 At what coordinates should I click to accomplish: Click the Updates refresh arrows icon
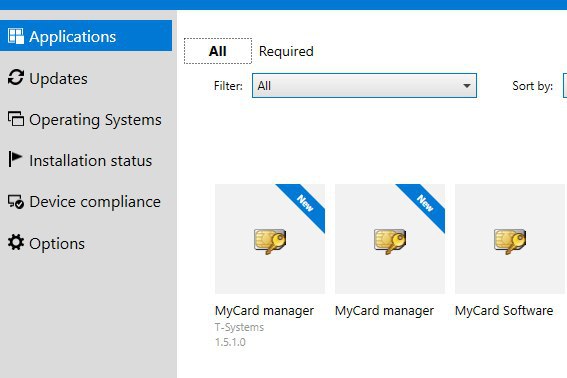click(16, 77)
